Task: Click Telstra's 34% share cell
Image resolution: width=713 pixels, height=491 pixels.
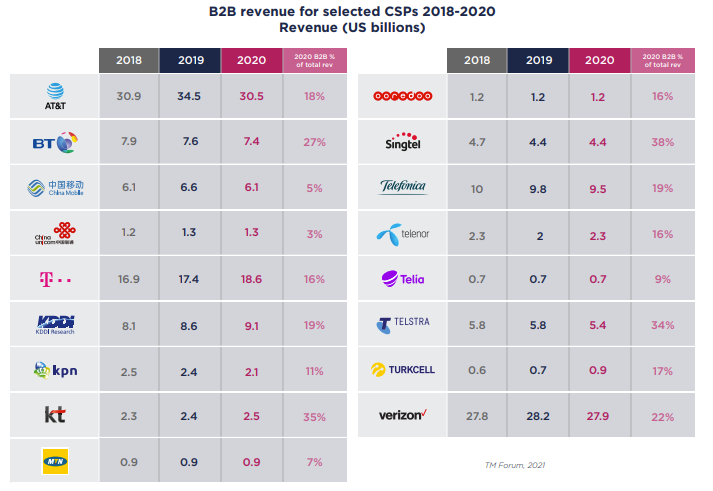Action: click(x=663, y=325)
